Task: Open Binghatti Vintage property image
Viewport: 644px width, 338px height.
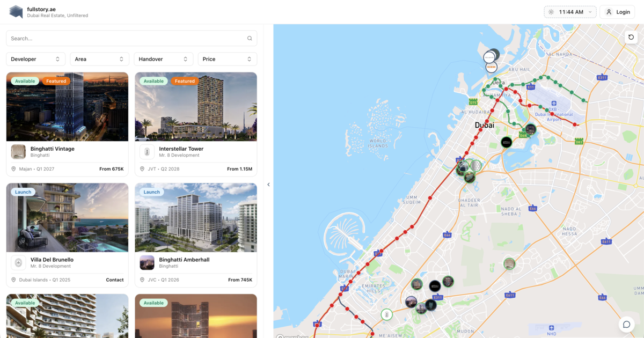Action: 67,107
